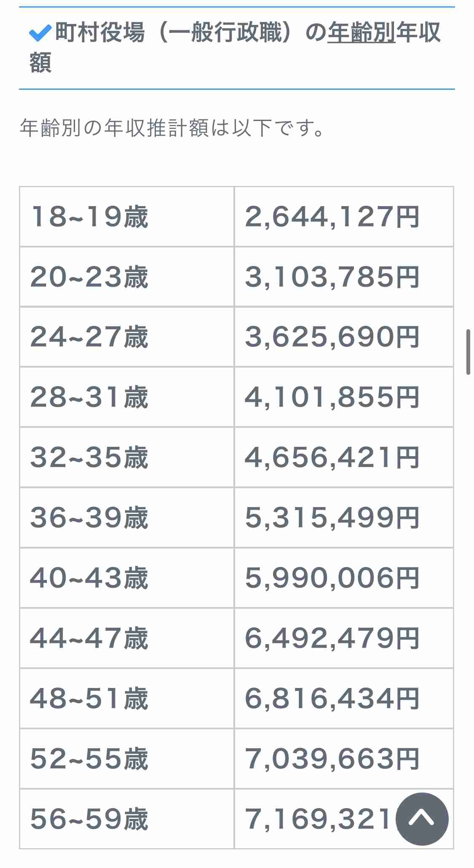Open the underlined 年齢別 link in heading
474x868 pixels.
[362, 33]
